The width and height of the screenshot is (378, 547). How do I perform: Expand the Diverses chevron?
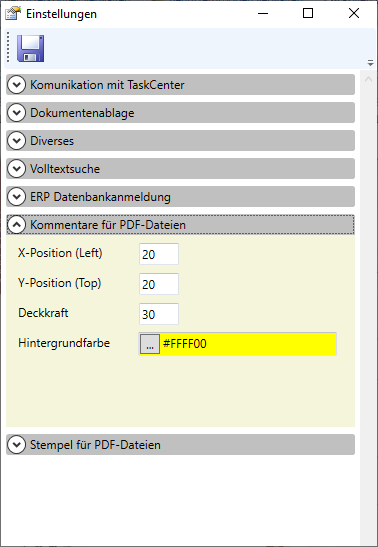coord(17,141)
